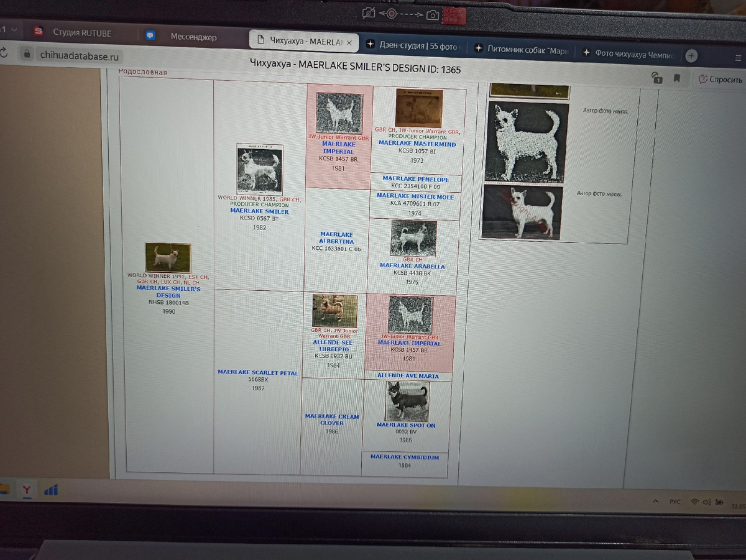Open the Фото чихуахуа Чемпио tab

tap(629, 53)
